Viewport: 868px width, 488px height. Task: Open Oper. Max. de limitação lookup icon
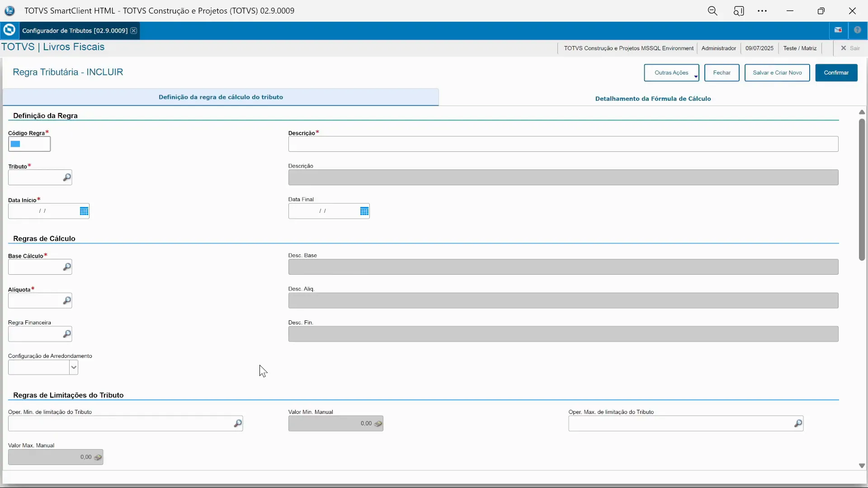[798, 423]
